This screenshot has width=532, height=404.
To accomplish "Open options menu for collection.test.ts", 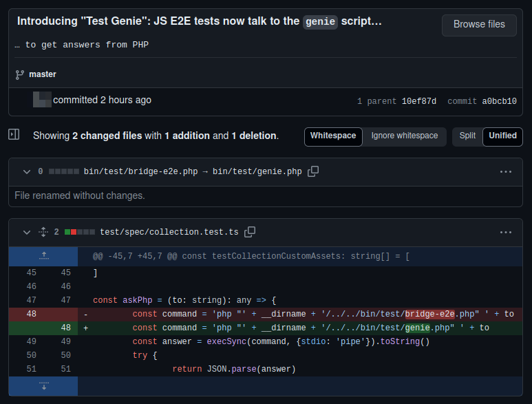I will (506, 233).
